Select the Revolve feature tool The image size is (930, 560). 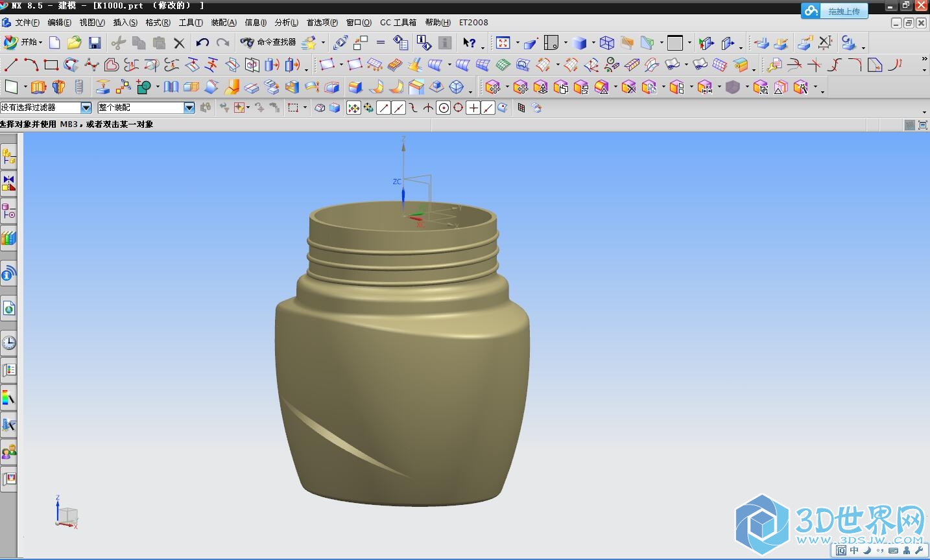pos(58,87)
